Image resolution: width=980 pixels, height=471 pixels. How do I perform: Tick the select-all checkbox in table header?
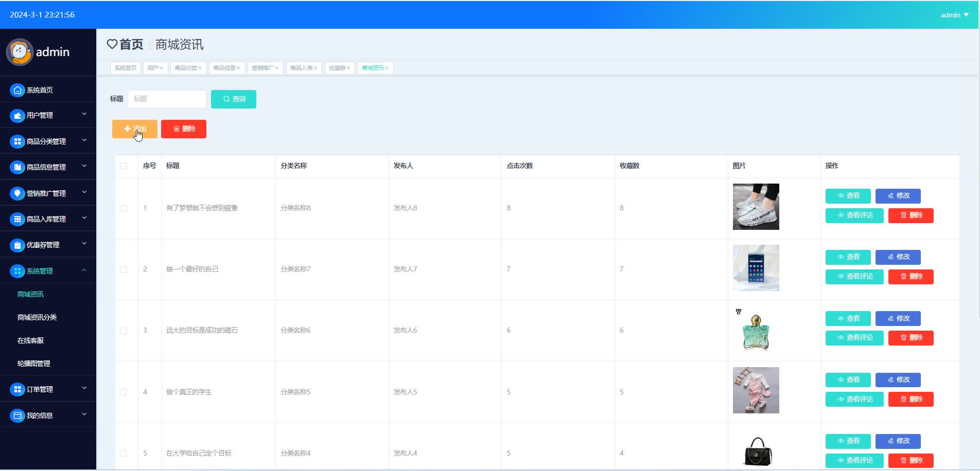(123, 166)
